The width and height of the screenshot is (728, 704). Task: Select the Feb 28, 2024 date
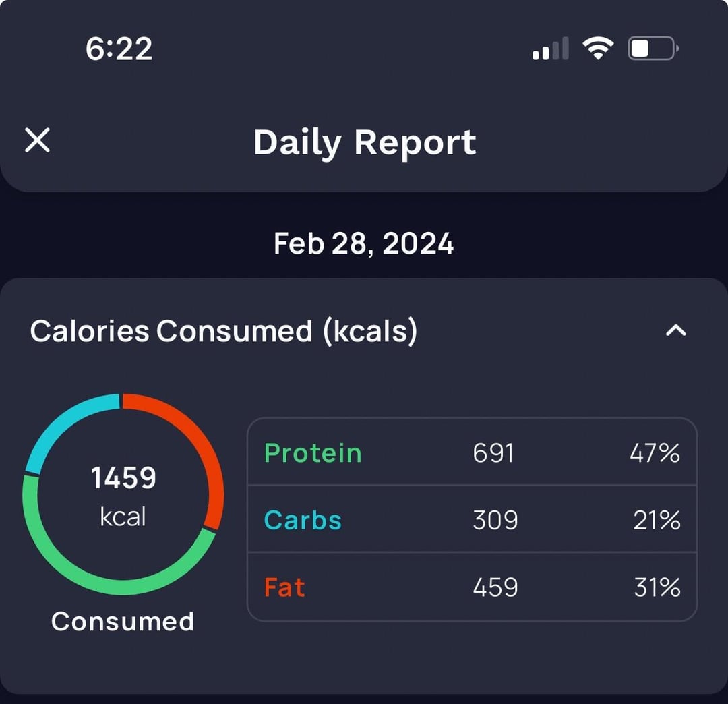tap(363, 243)
